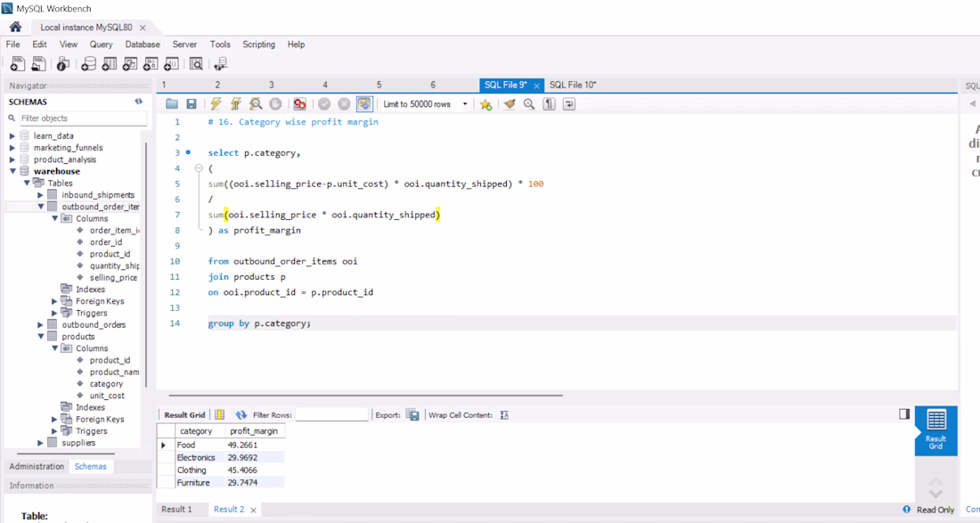Screen dimensions: 980x523
Task: Filter objects input field in Navigator
Action: [83, 118]
